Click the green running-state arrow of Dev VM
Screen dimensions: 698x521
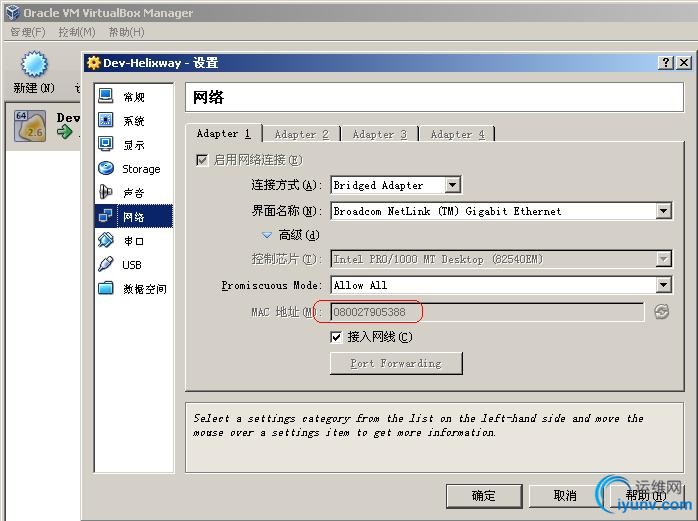pos(65,131)
